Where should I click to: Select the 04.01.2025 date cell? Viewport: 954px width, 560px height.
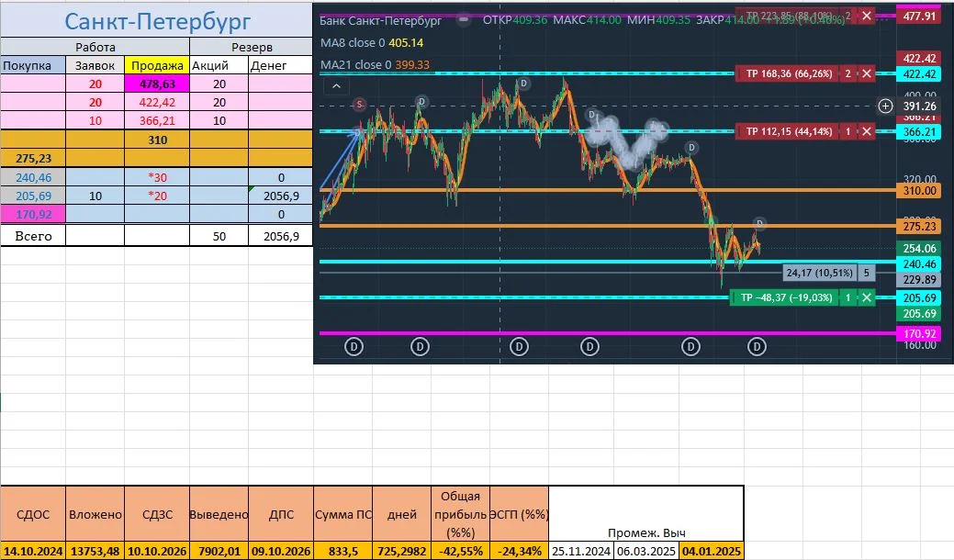coord(712,551)
